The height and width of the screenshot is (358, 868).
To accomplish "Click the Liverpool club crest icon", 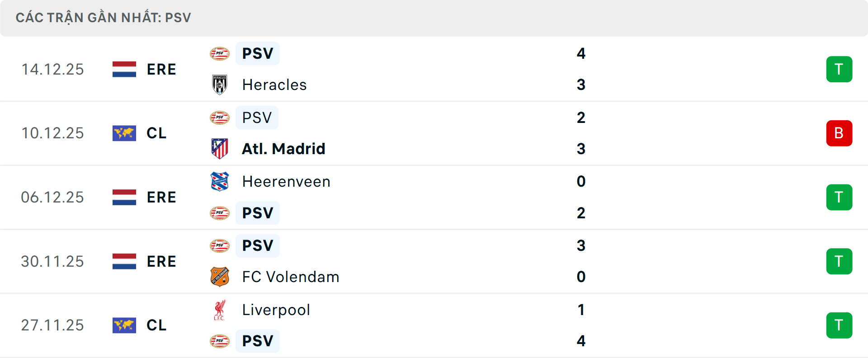I will tap(220, 310).
